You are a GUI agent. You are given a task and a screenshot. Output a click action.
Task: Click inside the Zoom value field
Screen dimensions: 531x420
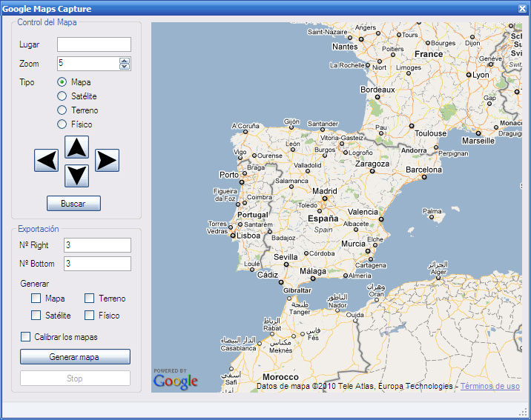(88, 64)
